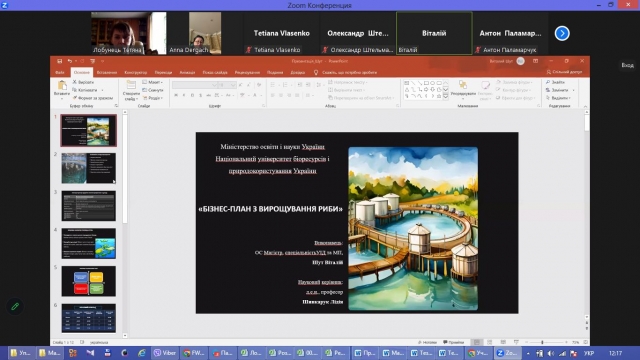Select the rectangle shape in shapes gallery
This screenshot has width=640, height=360.
pyautogui.click(x=426, y=83)
